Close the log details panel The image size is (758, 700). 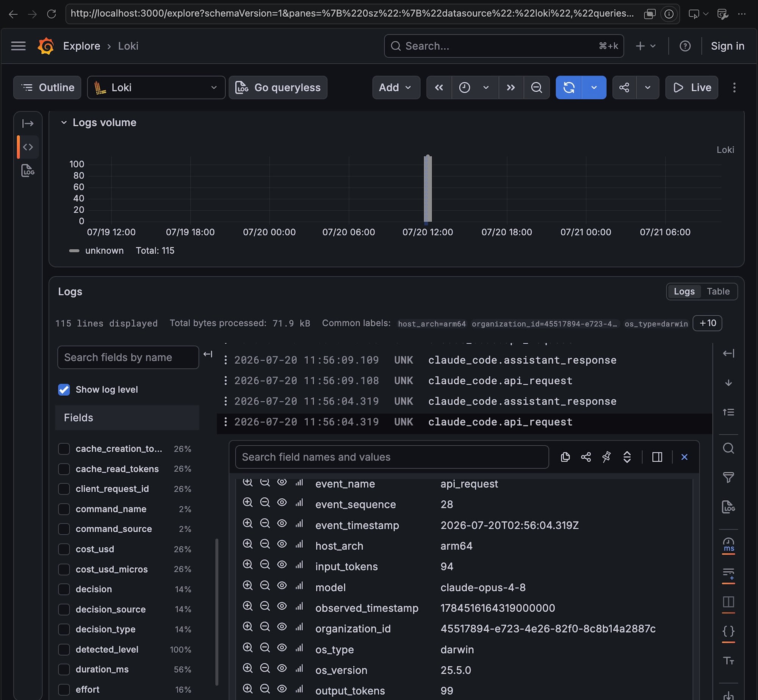pyautogui.click(x=684, y=457)
